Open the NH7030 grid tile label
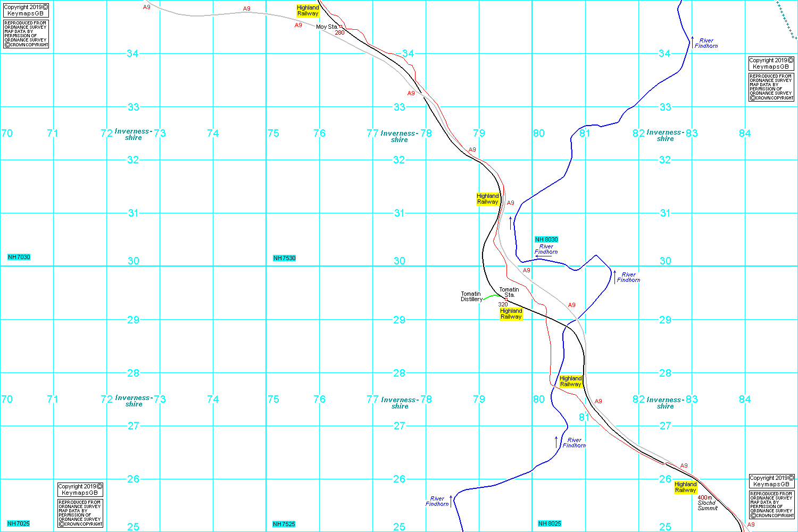This screenshot has height=532, width=798. coord(19,257)
